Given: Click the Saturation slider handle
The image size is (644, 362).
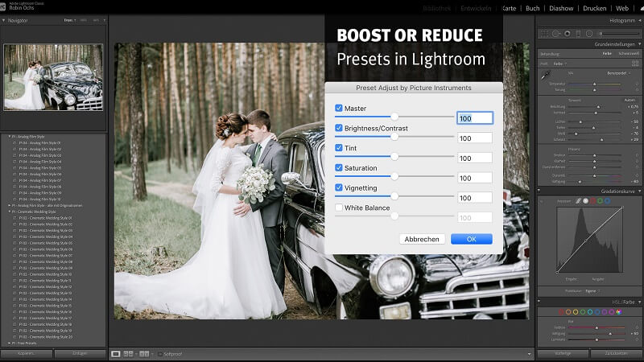Looking at the screenshot, I should (394, 176).
